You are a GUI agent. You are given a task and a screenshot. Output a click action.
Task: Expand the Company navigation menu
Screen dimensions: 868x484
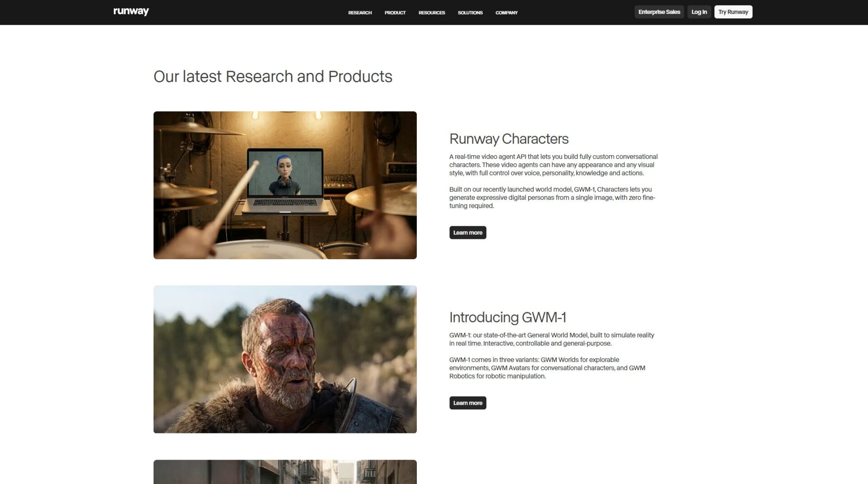click(x=506, y=13)
